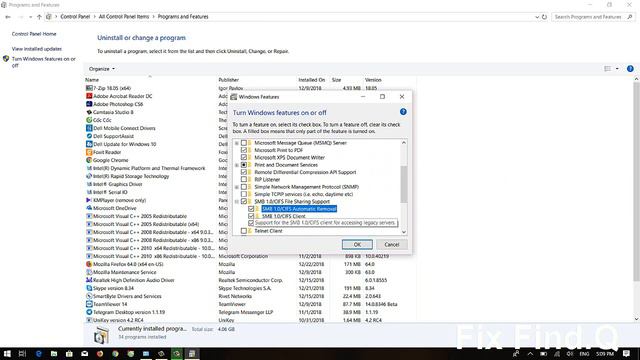Uncheck Microsoft XPS Document Writer
Viewport: 640px width, 360px height.
click(244, 158)
